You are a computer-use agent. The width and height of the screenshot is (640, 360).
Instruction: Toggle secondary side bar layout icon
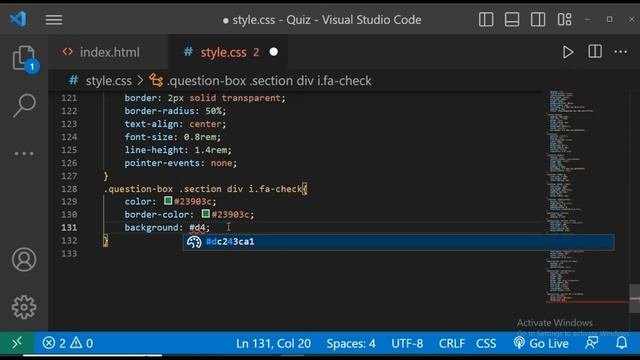pos(538,19)
